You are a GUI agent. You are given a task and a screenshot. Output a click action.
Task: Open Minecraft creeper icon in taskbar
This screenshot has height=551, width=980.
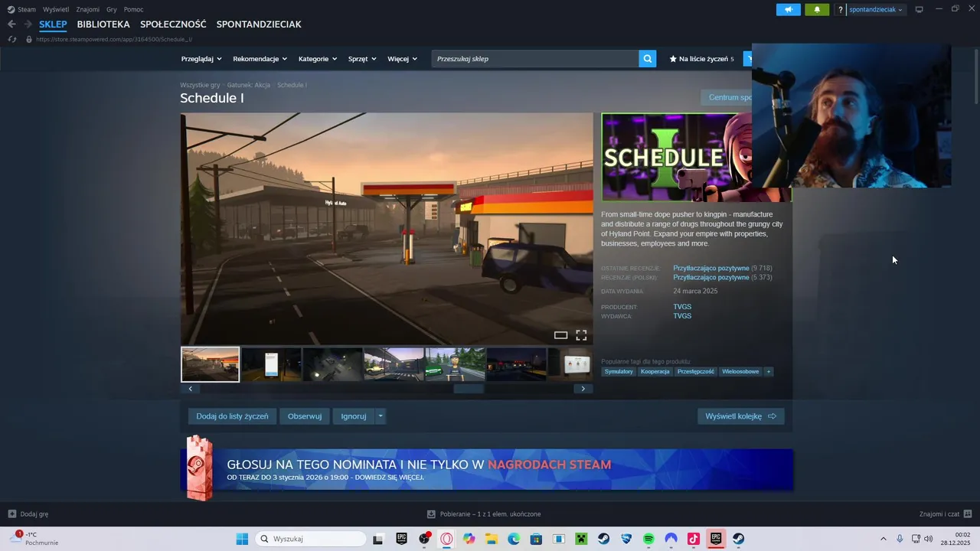[581, 539]
